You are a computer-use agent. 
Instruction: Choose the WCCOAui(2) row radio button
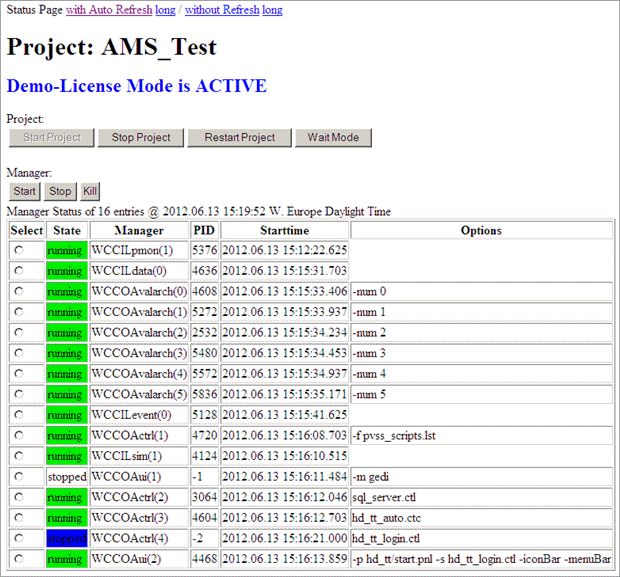click(x=19, y=559)
